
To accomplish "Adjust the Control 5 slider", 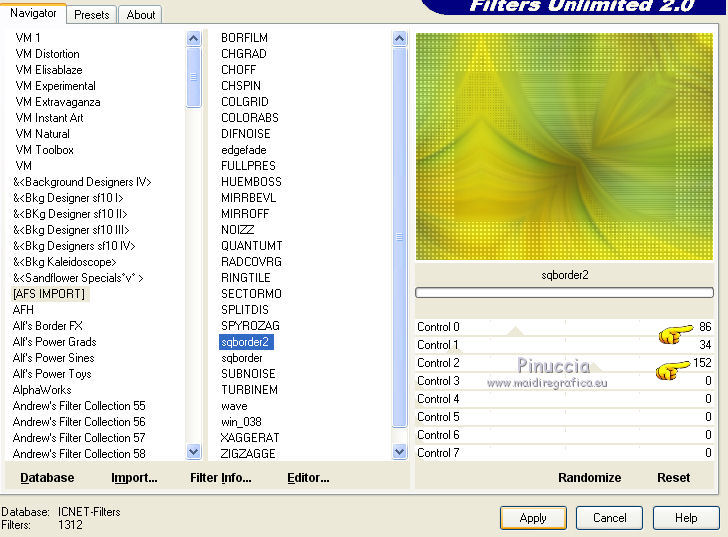I will tap(564, 417).
